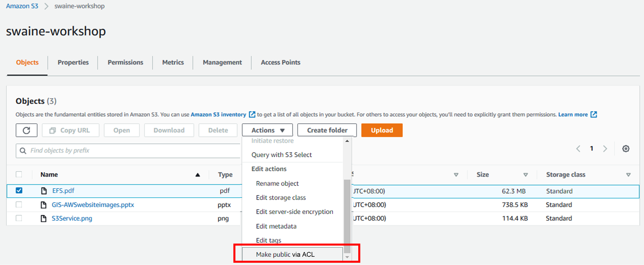Open the EFS.pdf object link
The width and height of the screenshot is (644, 265).
[x=63, y=191]
